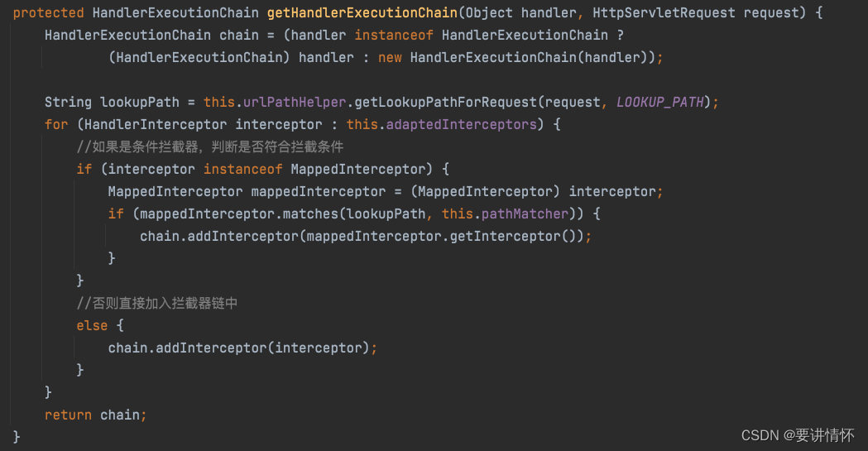Click the '(MappedInterceptor)' cast expression
Viewport: 868px width, 451px height.
485,192
